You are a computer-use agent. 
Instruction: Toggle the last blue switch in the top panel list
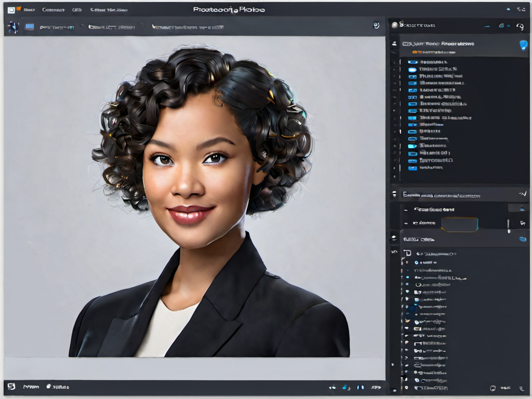(x=413, y=168)
